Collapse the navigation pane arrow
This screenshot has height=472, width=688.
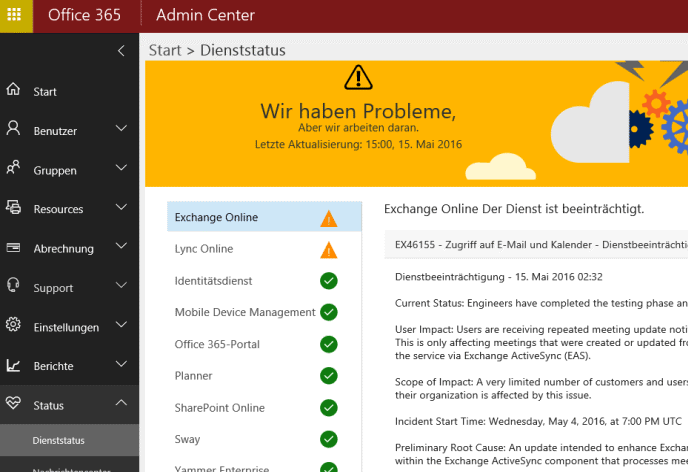(121, 51)
